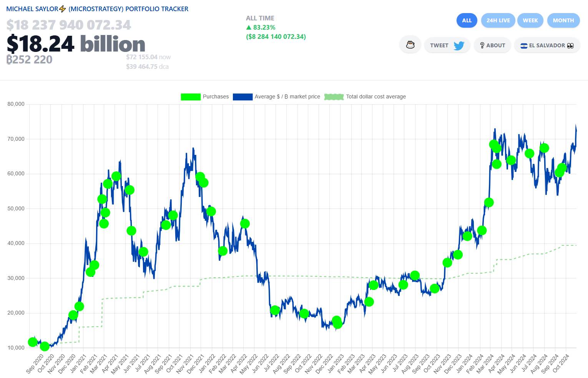
Task: Click green Purchases legend color swatch
Action: pyautogui.click(x=191, y=97)
